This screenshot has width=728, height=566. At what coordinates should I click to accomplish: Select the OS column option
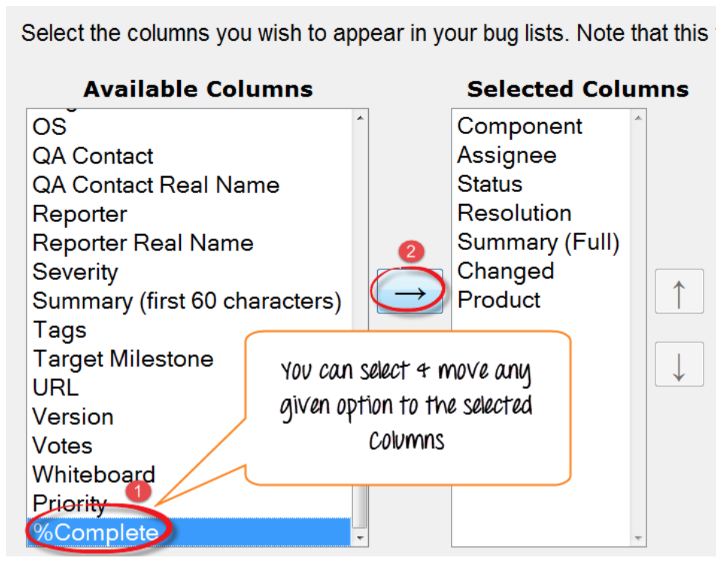(x=50, y=127)
